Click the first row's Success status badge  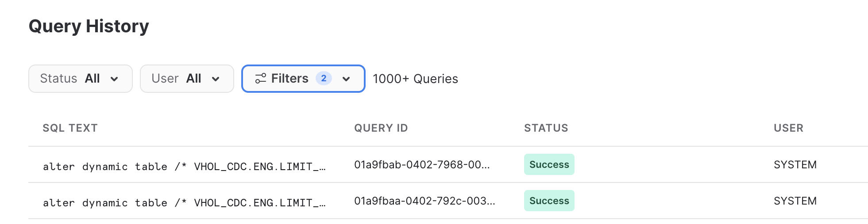pyautogui.click(x=549, y=164)
